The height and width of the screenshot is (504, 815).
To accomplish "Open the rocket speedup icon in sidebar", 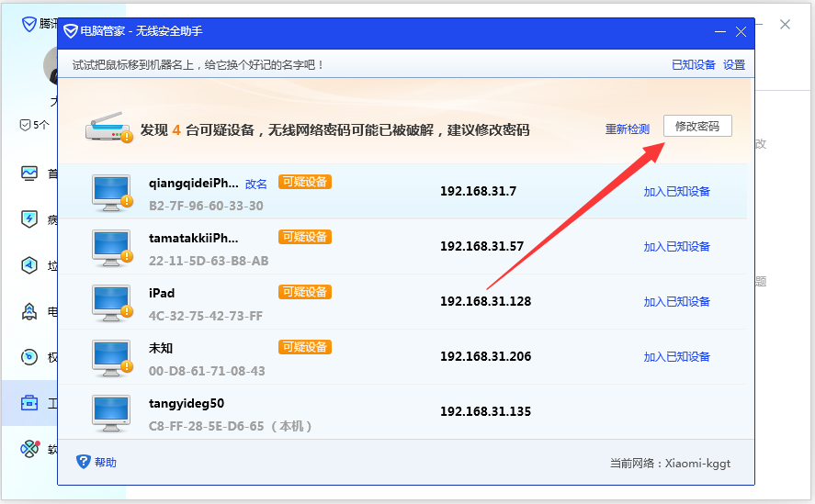I will tap(29, 311).
